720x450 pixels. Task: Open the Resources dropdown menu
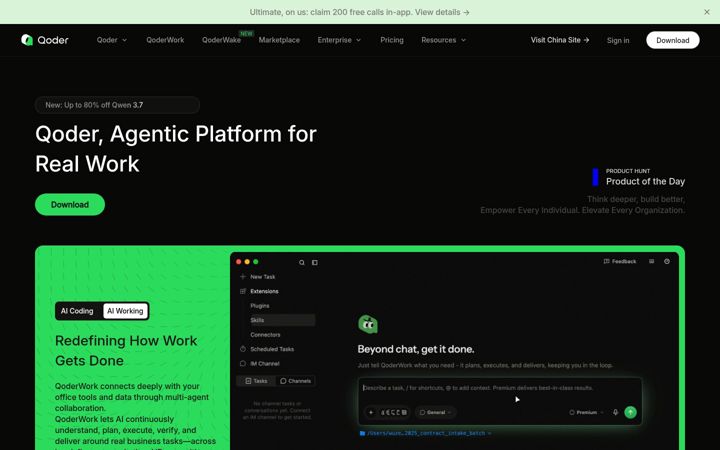tap(444, 40)
